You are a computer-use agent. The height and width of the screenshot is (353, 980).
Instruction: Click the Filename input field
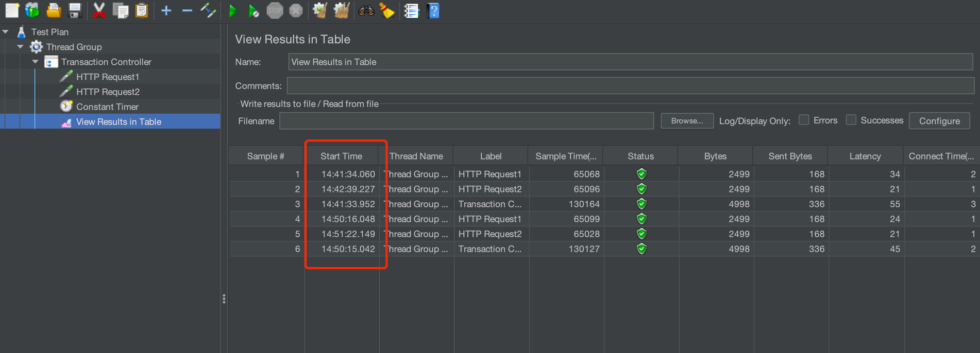tap(466, 121)
